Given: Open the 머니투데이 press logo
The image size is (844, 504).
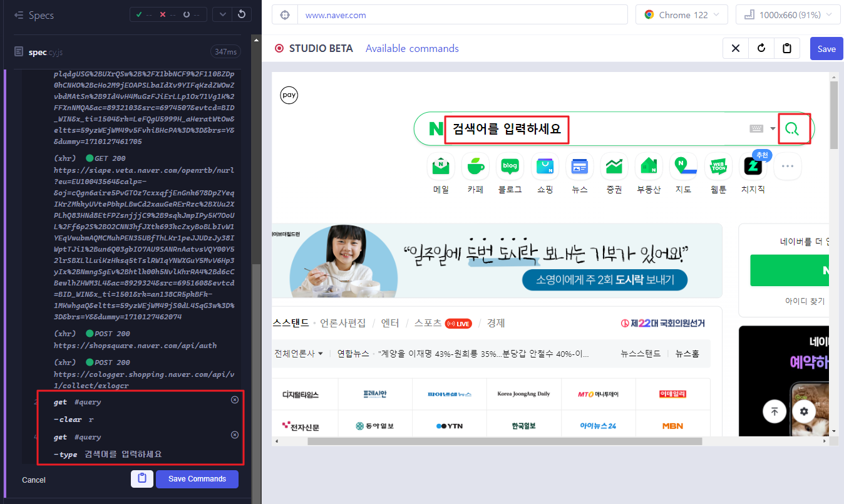Looking at the screenshot, I should click(x=598, y=394).
